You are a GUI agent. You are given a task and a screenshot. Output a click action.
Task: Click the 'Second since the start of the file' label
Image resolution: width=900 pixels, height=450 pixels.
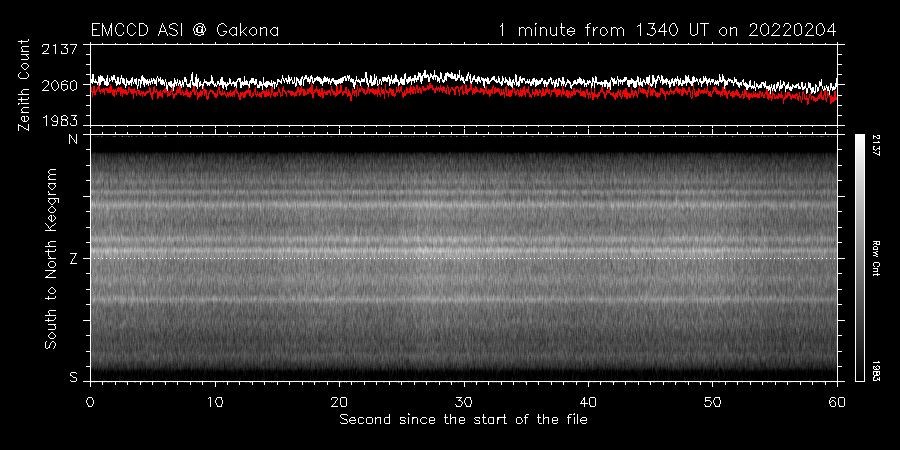(463, 420)
